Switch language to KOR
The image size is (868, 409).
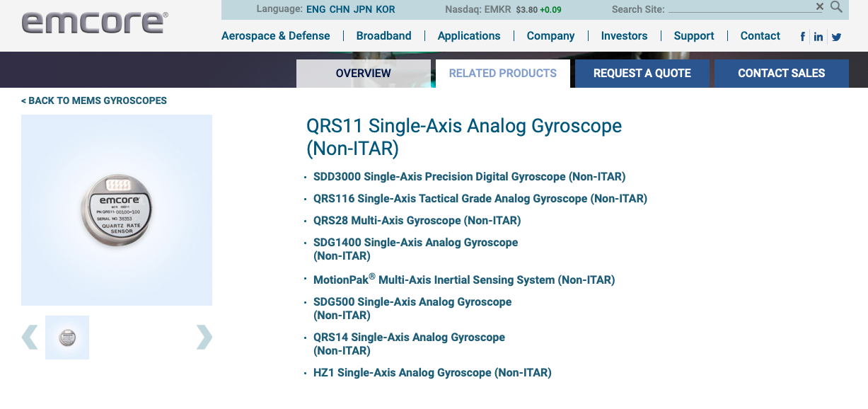click(x=386, y=9)
